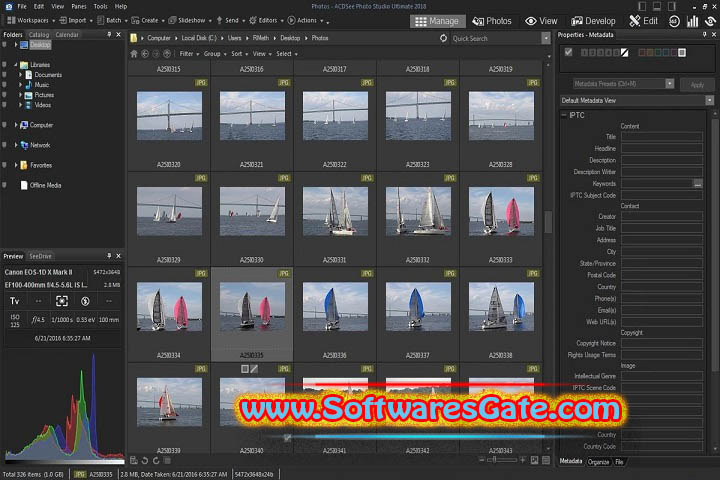Pin the Preview pane
Viewport: 720px width, 480px height.
pos(109,256)
